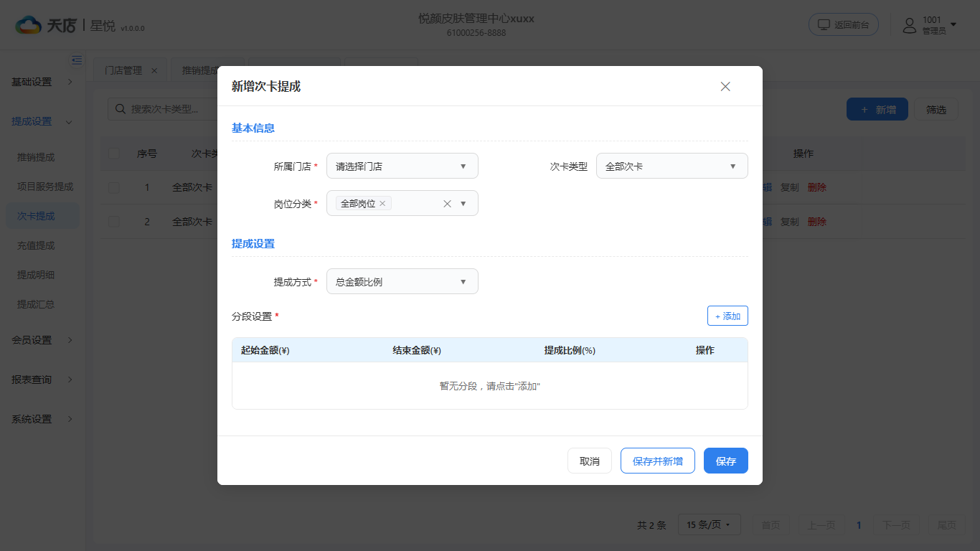The width and height of the screenshot is (980, 551).
Task: Click the 搜索次卡类型 search field
Action: [x=162, y=109]
